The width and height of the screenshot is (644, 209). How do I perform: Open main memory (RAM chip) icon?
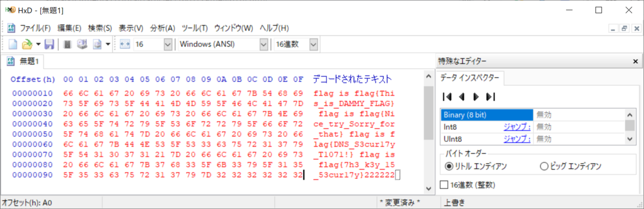click(68, 44)
